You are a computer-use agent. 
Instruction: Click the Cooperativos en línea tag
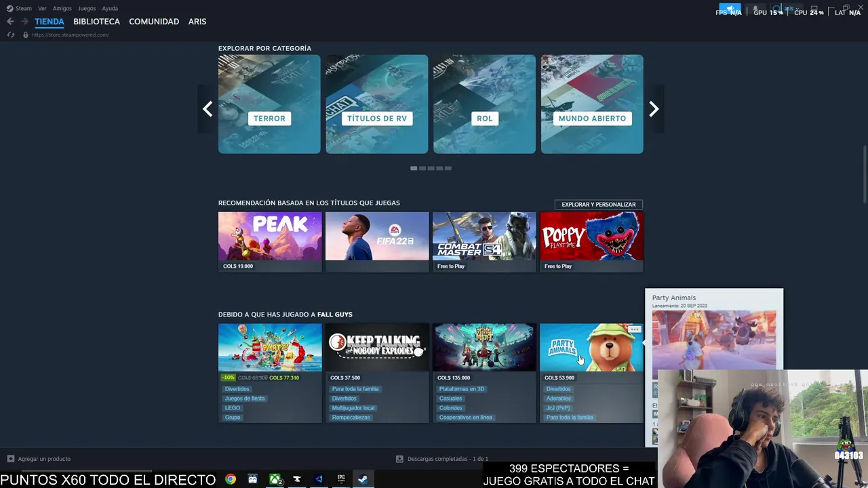(x=466, y=418)
